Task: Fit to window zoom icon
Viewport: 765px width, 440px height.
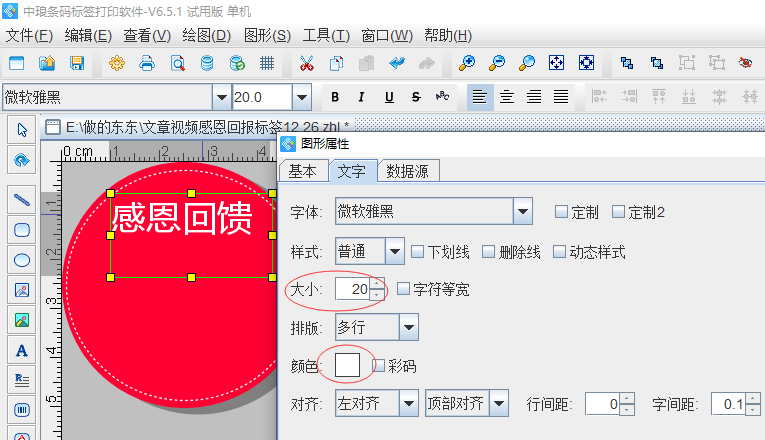Action: [x=557, y=63]
